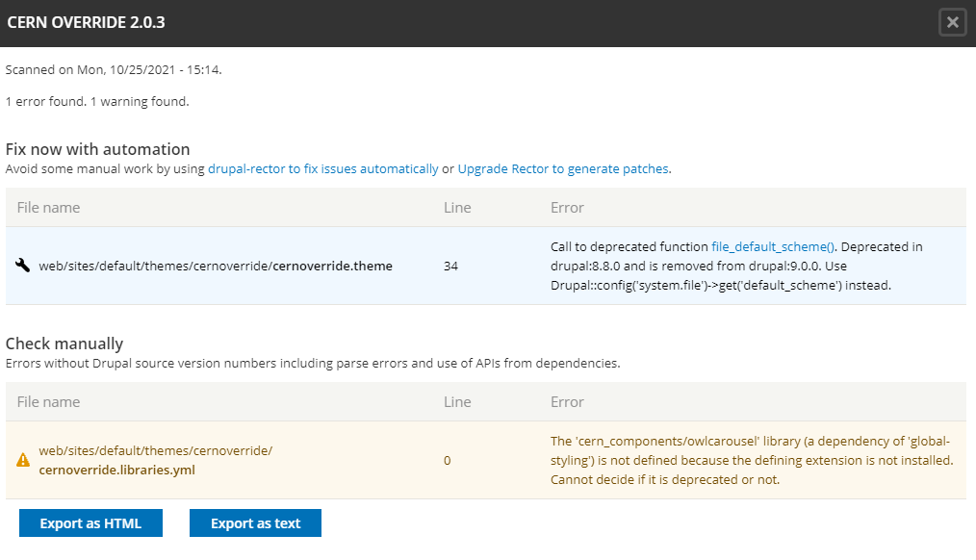The width and height of the screenshot is (976, 560).
Task: Click the 'Scanned on Mon, 10/25/2021' text
Action: (x=114, y=69)
